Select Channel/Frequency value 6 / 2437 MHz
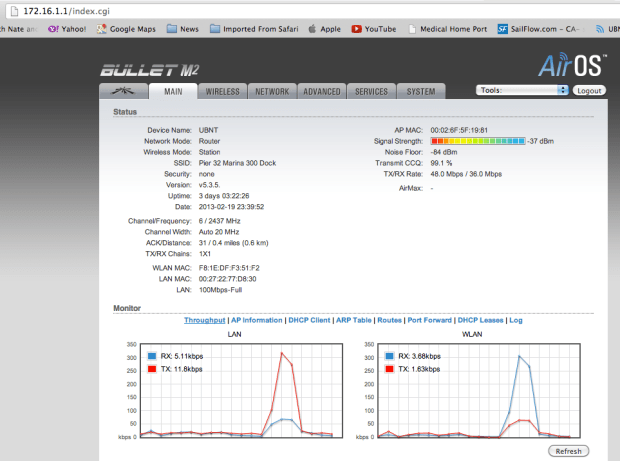This screenshot has height=461, width=620. pos(219,221)
